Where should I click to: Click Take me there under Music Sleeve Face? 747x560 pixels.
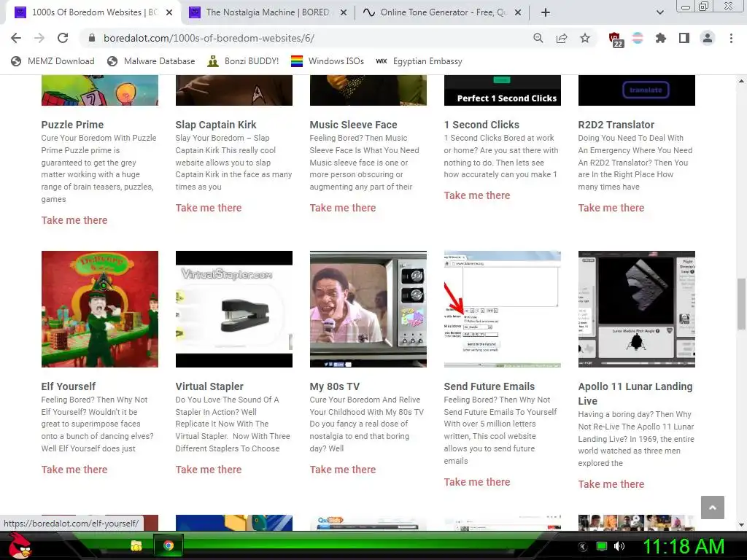pos(343,208)
